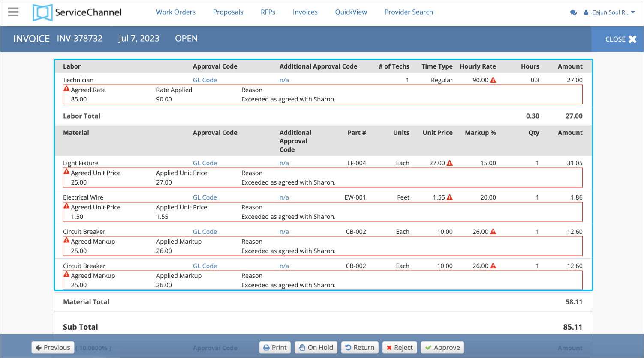
Task: Click warning icon next to Agreed Rate
Action: pyautogui.click(x=66, y=89)
